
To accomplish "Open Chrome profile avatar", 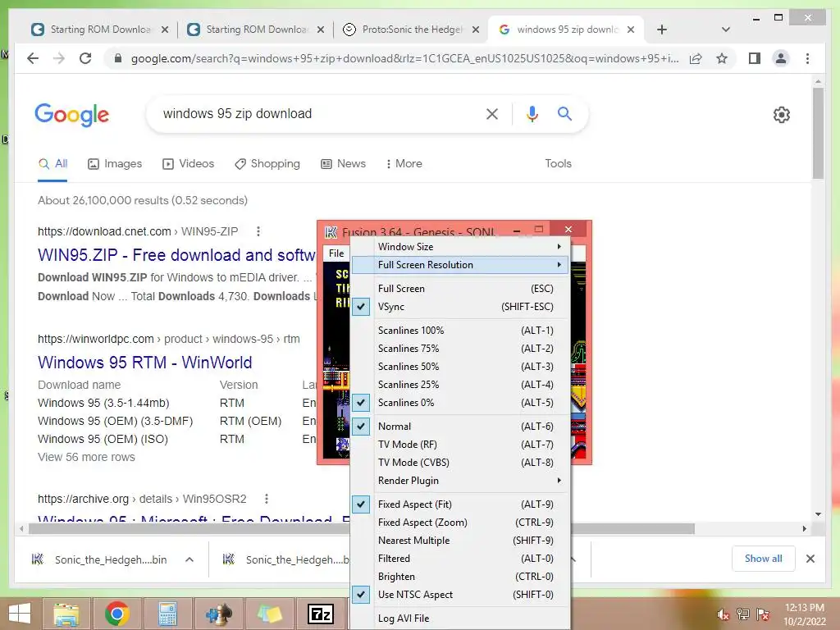I will (781, 58).
